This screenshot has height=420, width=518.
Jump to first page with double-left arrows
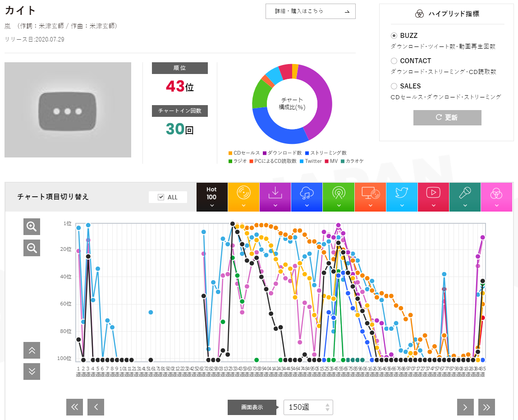point(75,407)
